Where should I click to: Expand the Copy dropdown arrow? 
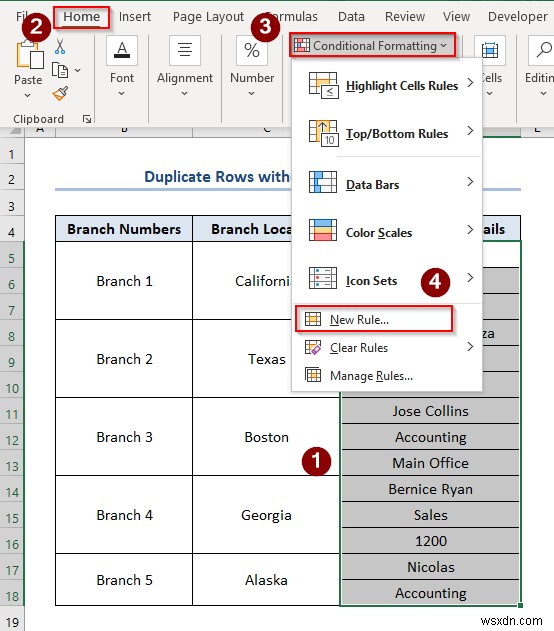coord(78,70)
